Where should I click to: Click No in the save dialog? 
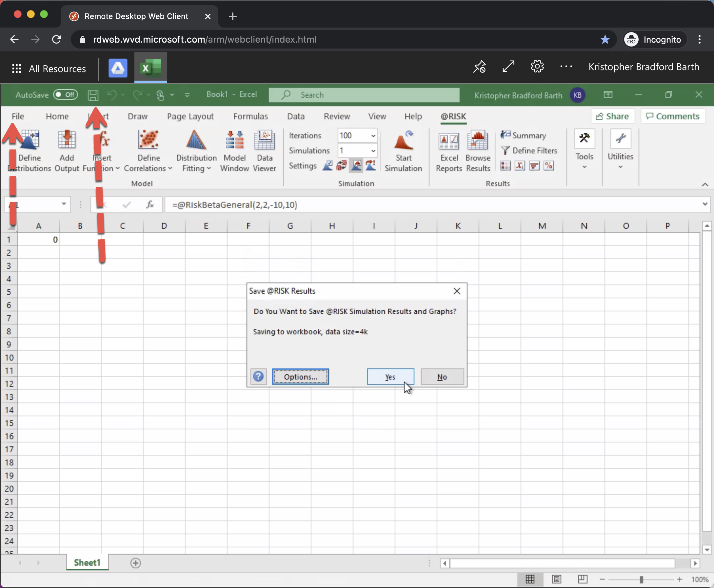tap(442, 377)
